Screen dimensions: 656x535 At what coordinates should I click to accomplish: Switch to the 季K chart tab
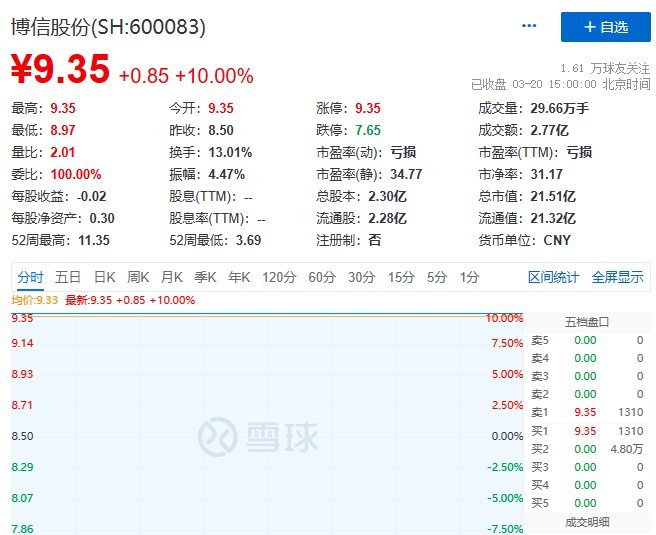[205, 277]
